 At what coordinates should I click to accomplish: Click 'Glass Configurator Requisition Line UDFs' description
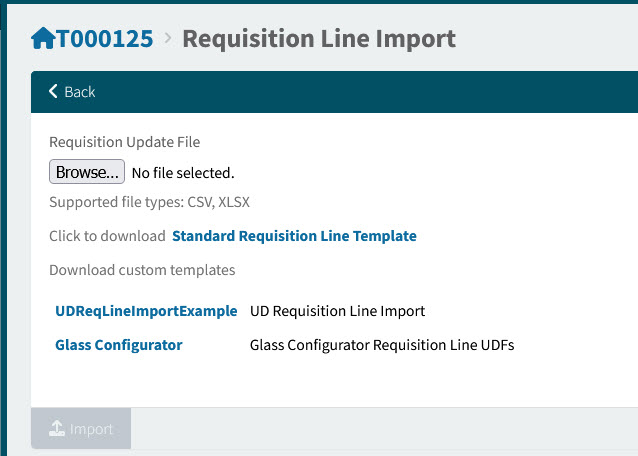[x=381, y=345]
